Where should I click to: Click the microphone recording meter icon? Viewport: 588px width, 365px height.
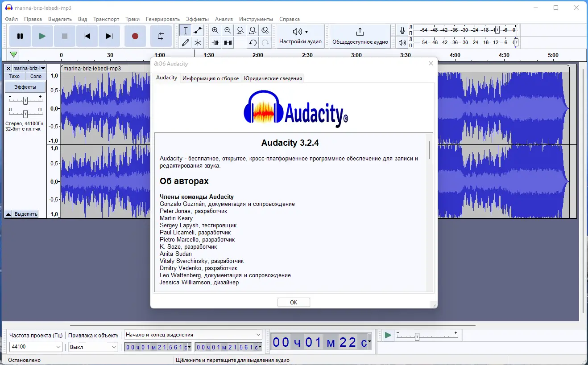click(x=402, y=30)
